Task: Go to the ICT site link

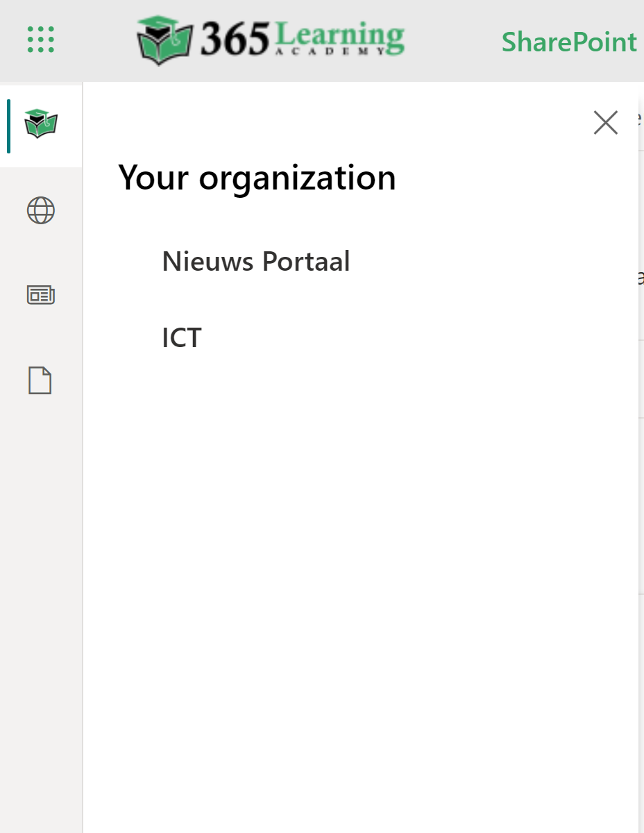Action: pyautogui.click(x=182, y=338)
